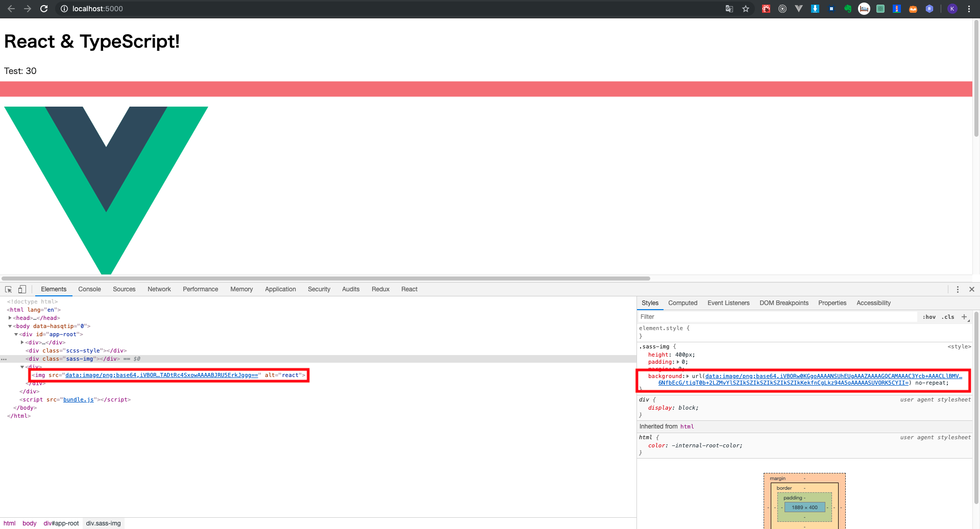
Task: Open the Security panel
Action: pyautogui.click(x=319, y=289)
